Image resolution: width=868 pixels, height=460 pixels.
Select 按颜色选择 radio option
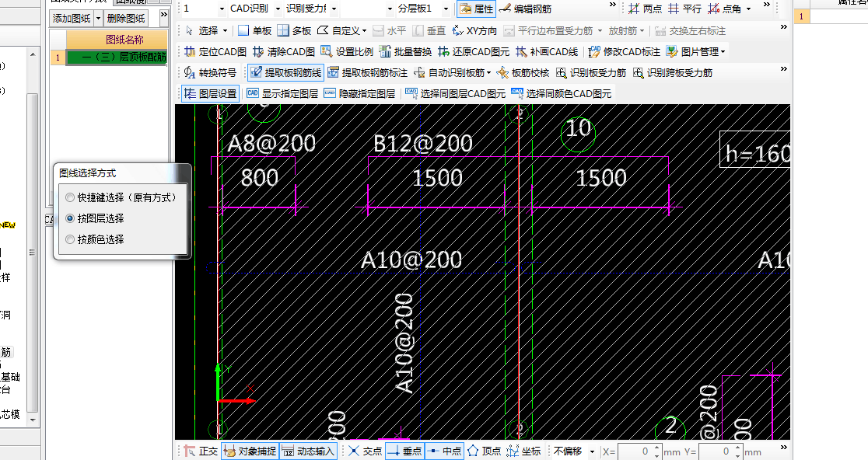click(95, 239)
